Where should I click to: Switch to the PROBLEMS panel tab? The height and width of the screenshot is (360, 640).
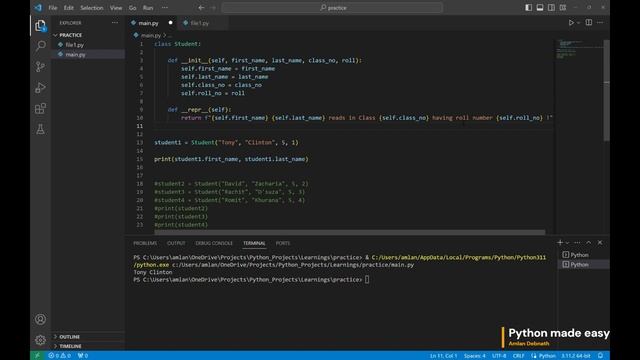(x=145, y=243)
